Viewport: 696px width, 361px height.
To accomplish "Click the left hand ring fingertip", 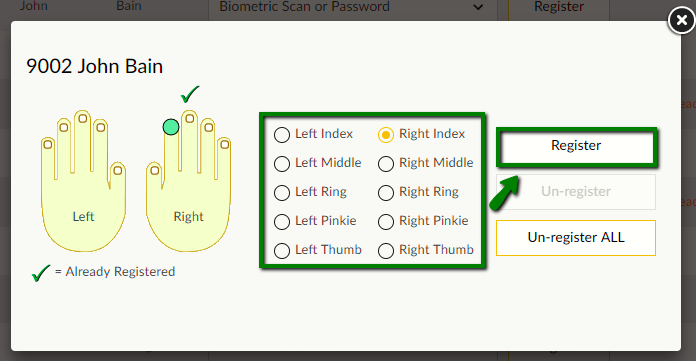I will 63,127.
